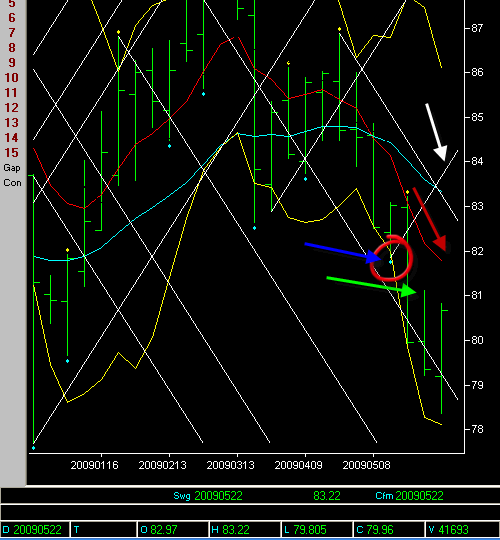500x540 pixels.
Task: Select number 12 in left sidebar
Action: 11,108
